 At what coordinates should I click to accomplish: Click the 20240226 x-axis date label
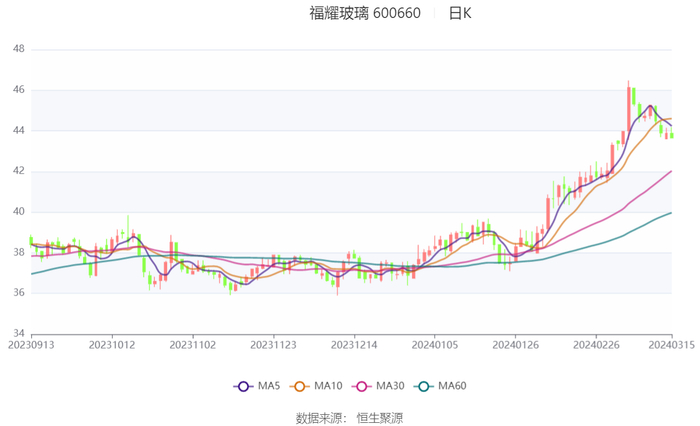click(x=596, y=345)
